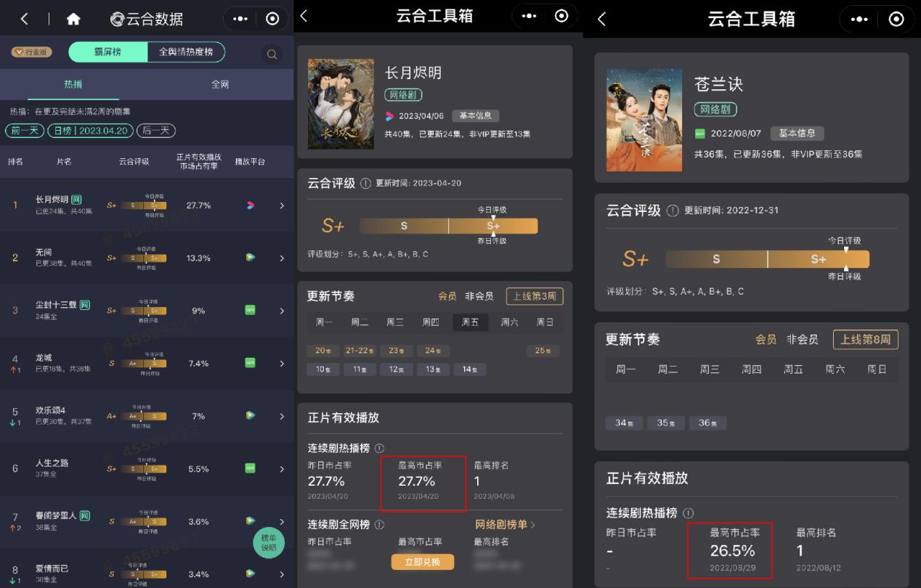Click the rating bar for 龙城
This screenshot has height=588, width=921.
(143, 363)
